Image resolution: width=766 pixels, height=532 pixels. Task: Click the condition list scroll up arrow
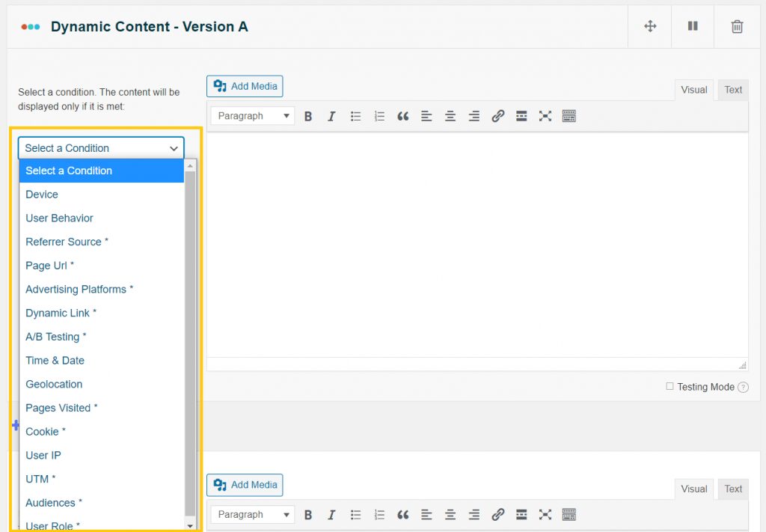[x=190, y=166]
